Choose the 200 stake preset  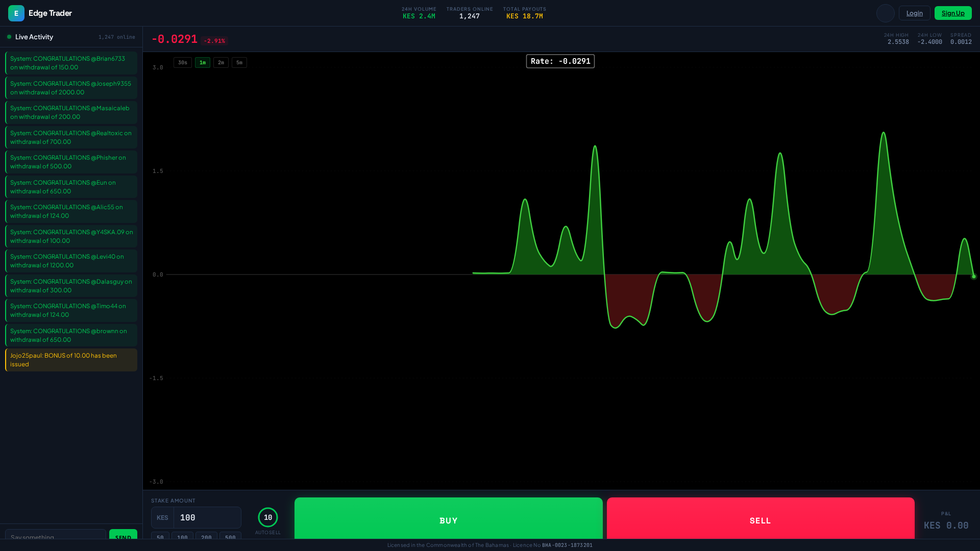click(206, 536)
